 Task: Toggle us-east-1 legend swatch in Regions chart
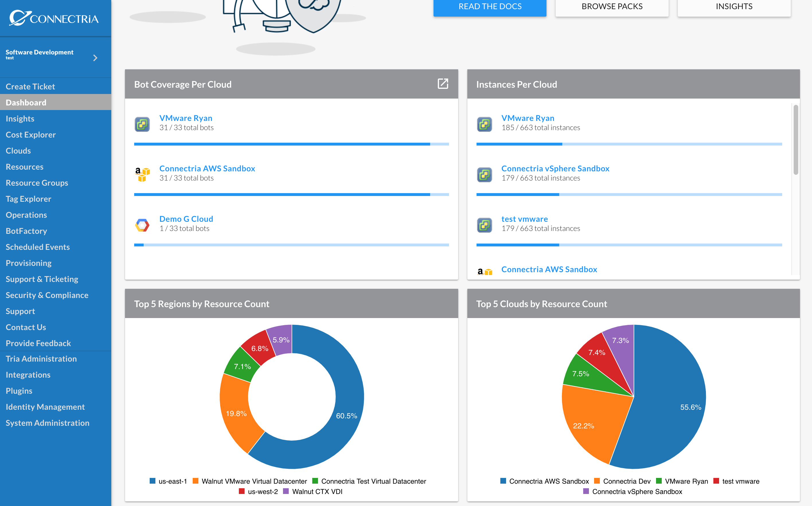point(152,481)
